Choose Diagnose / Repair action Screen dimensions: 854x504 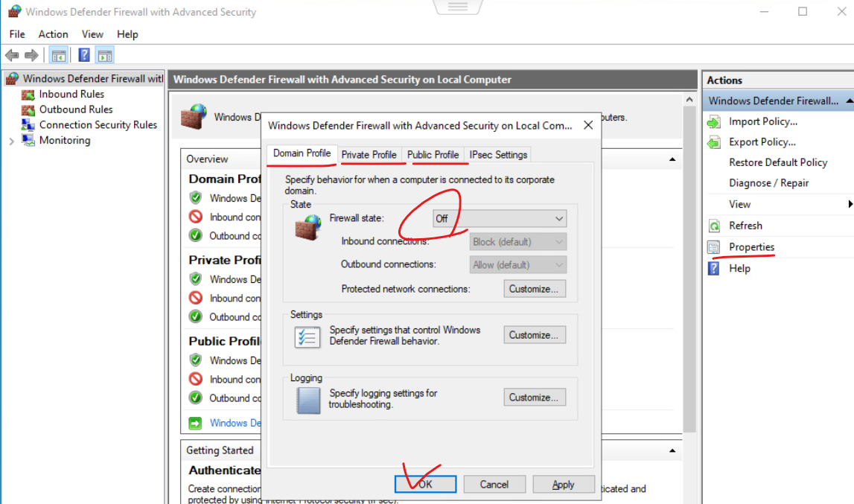pos(768,183)
